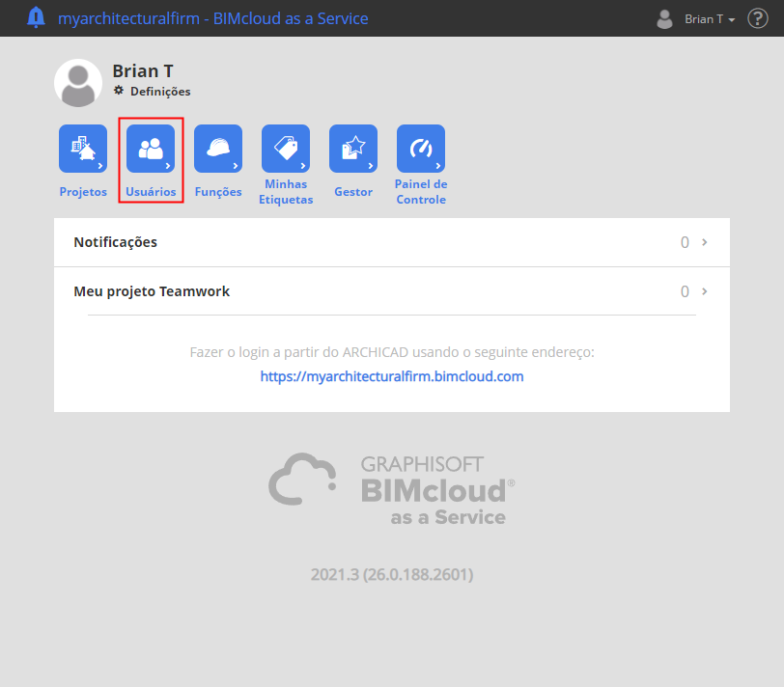
Task: Open the help question mark icon
Action: tap(757, 17)
